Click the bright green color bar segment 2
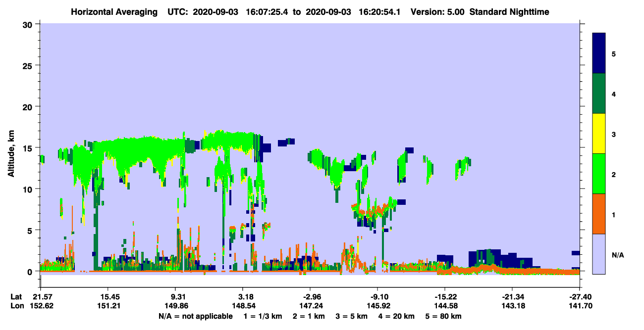This screenshot has width=644, height=330. [599, 173]
